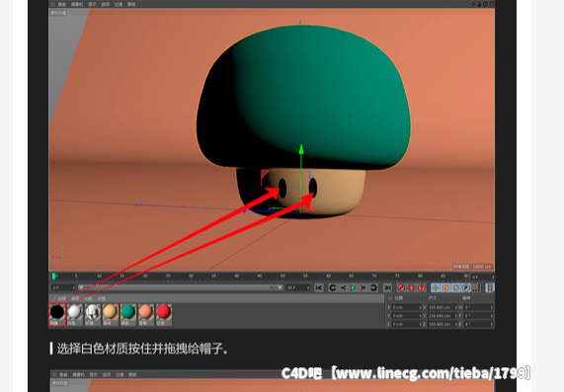Click size Z stepper arrows
The image size is (564, 392).
pyautogui.click(x=455, y=324)
